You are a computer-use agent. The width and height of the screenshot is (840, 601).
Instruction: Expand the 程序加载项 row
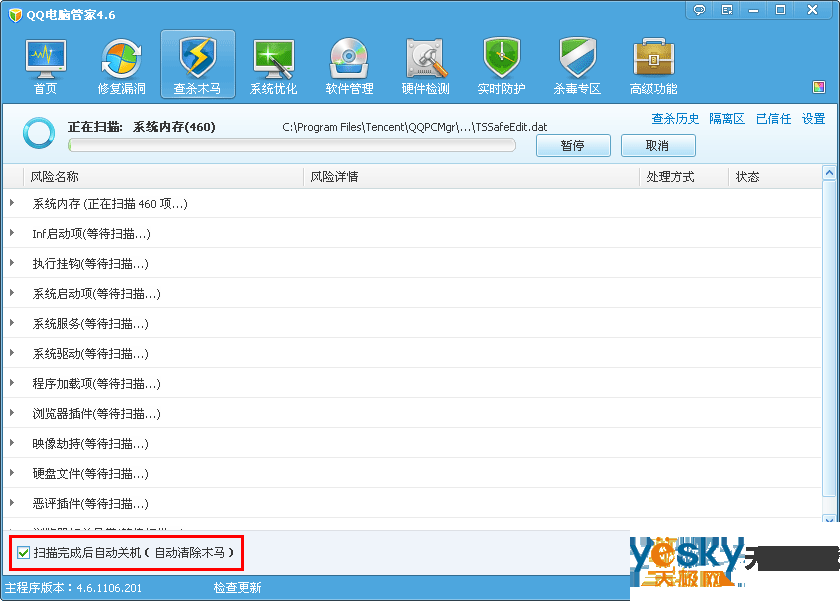coord(12,383)
